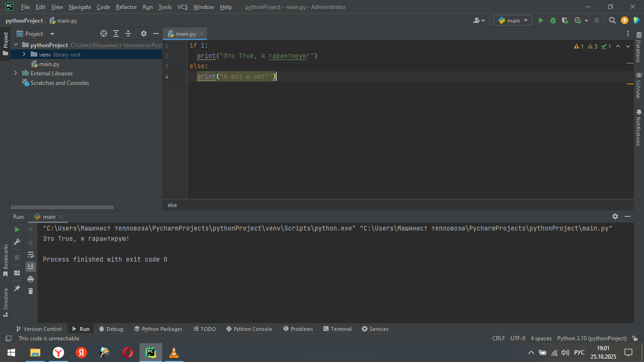The width and height of the screenshot is (644, 362).
Task: Open File Explorer from Windows taskbar
Action: tap(35, 352)
